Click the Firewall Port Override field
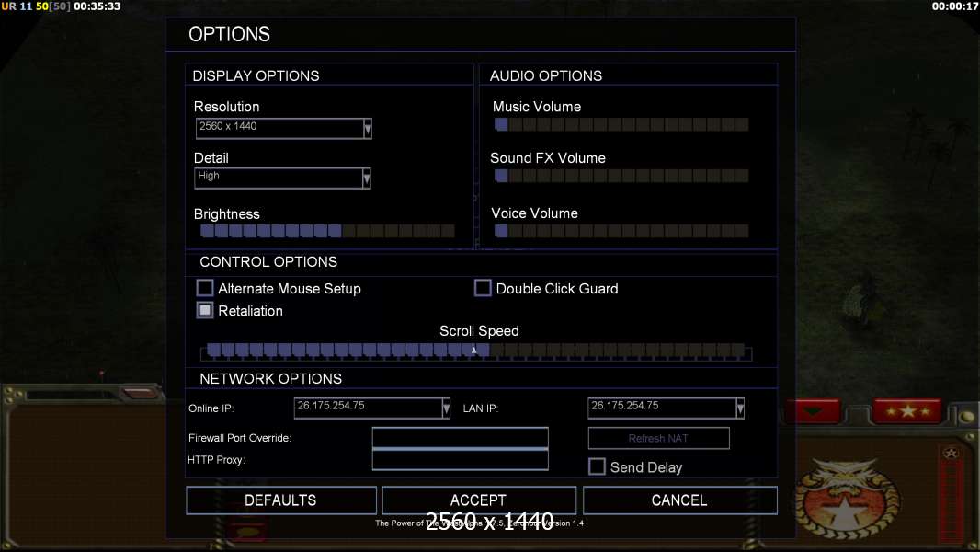Viewport: 980px width, 552px height. point(460,438)
